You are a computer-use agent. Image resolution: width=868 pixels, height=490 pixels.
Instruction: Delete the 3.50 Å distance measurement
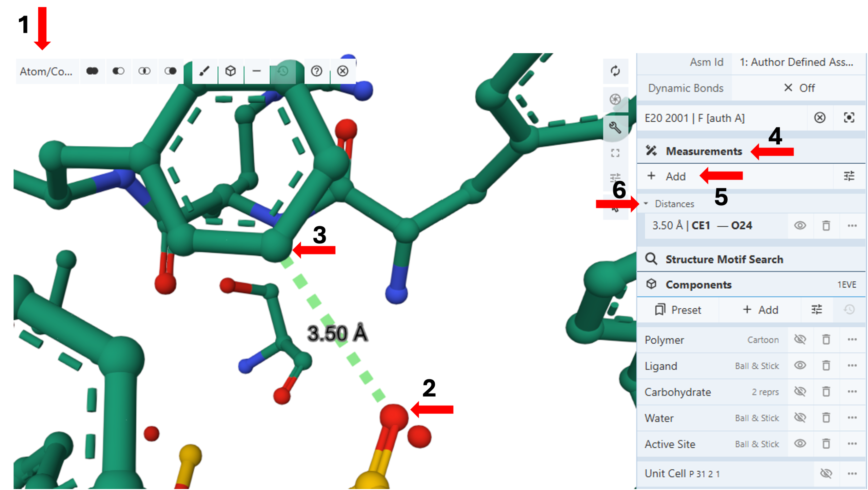click(x=826, y=226)
